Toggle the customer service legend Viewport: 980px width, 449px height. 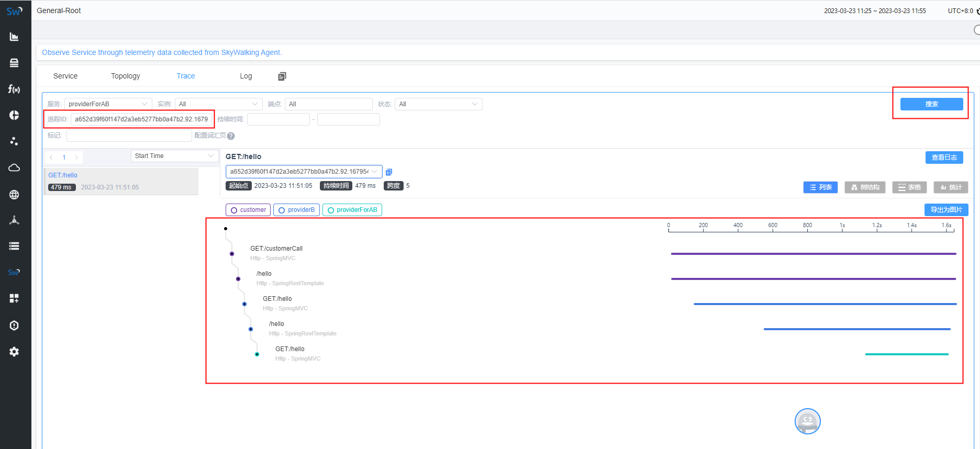click(x=248, y=210)
